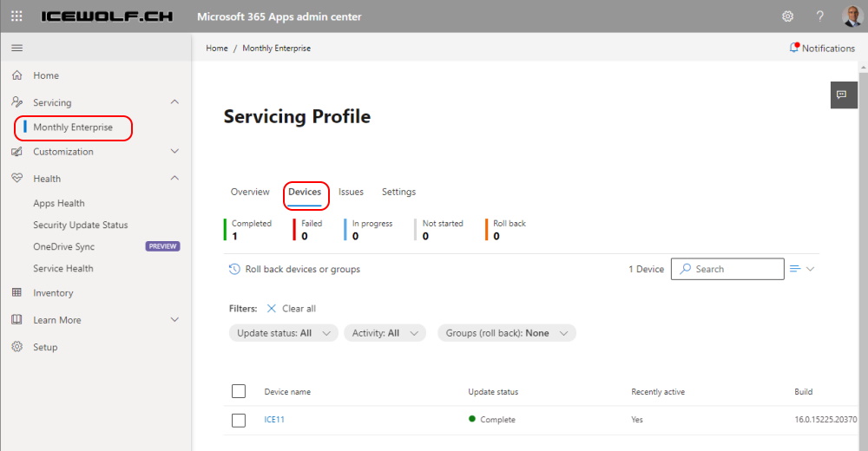This screenshot has height=451, width=868.
Task: Click the PREVIEW badge beside OneDrive Sync
Action: (163, 246)
